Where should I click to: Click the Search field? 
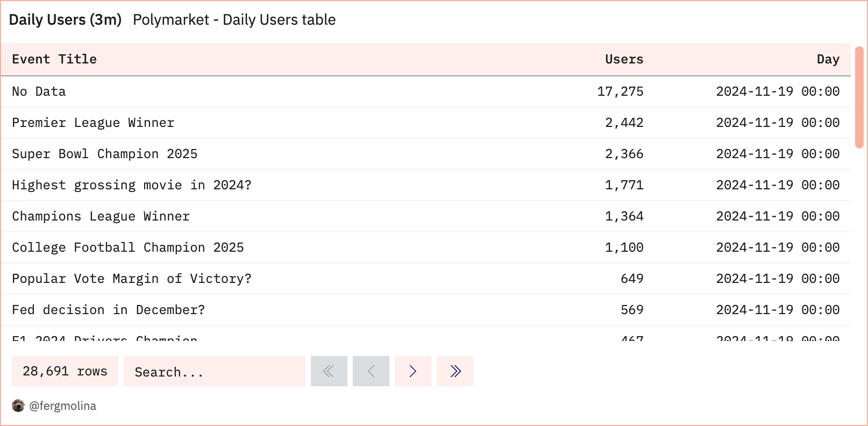click(x=214, y=371)
